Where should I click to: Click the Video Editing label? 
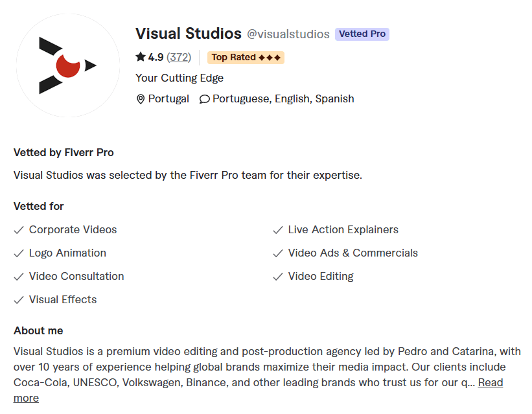321,277
